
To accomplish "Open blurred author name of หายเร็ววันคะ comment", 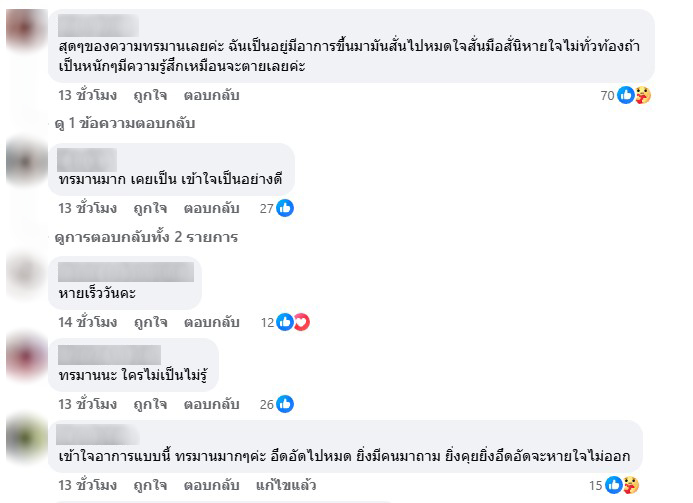I will [x=126, y=272].
